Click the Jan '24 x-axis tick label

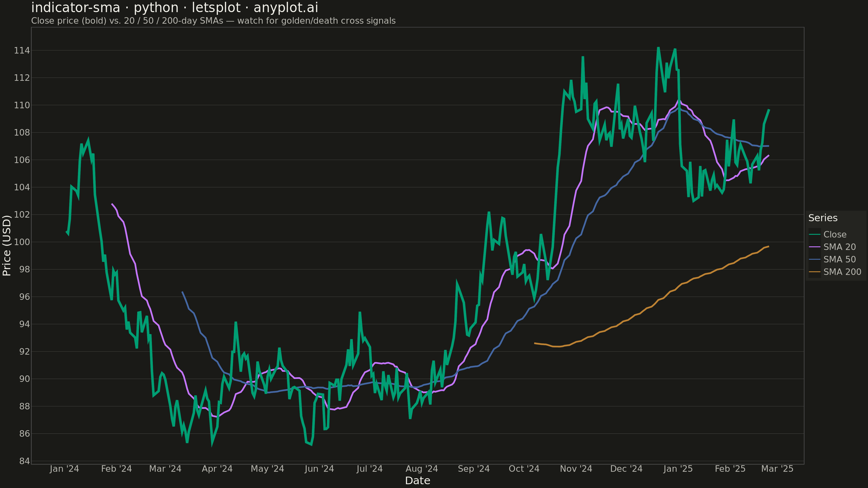click(64, 469)
